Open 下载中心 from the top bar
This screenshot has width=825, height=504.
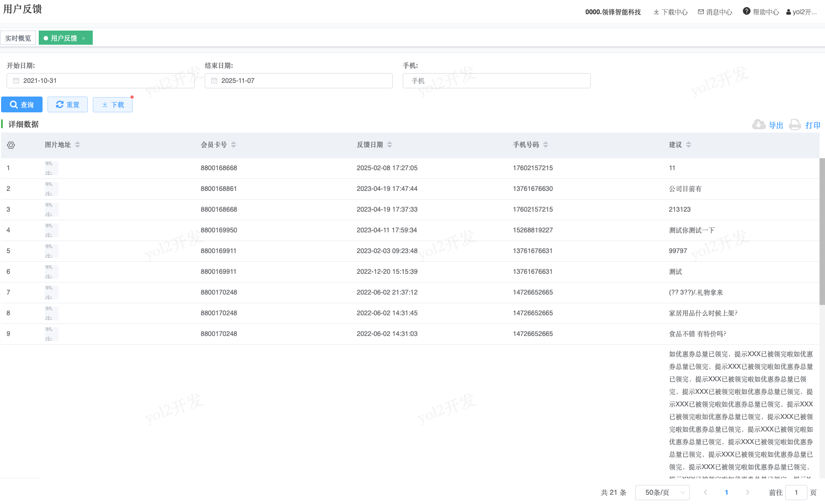click(x=671, y=12)
